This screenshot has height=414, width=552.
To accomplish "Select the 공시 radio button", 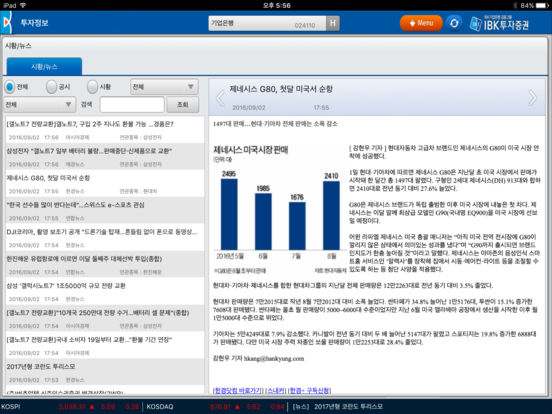I will [x=51, y=87].
